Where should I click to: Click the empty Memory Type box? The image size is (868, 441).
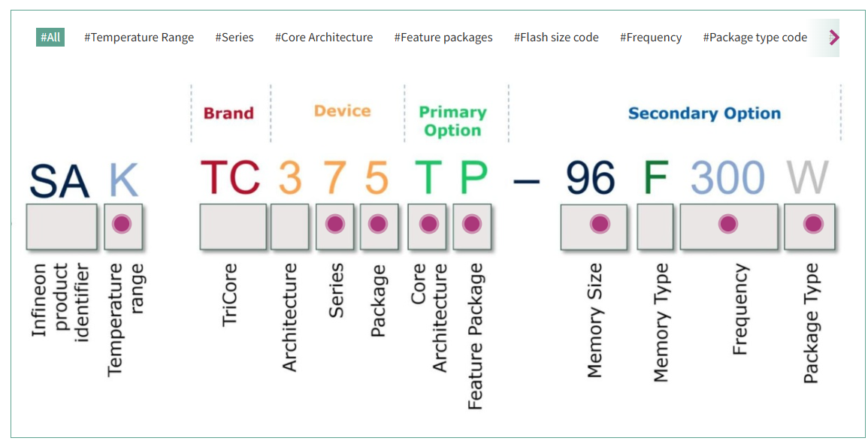pyautogui.click(x=655, y=226)
